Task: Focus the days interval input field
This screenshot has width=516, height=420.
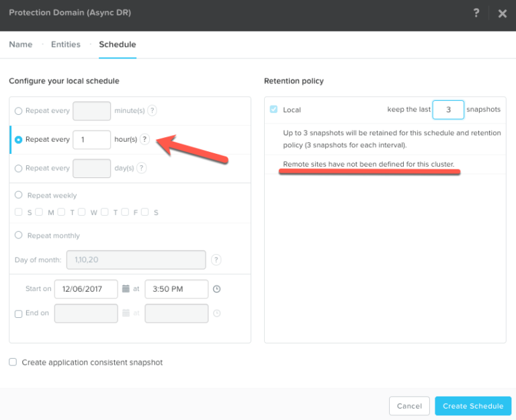Action: pos(91,168)
